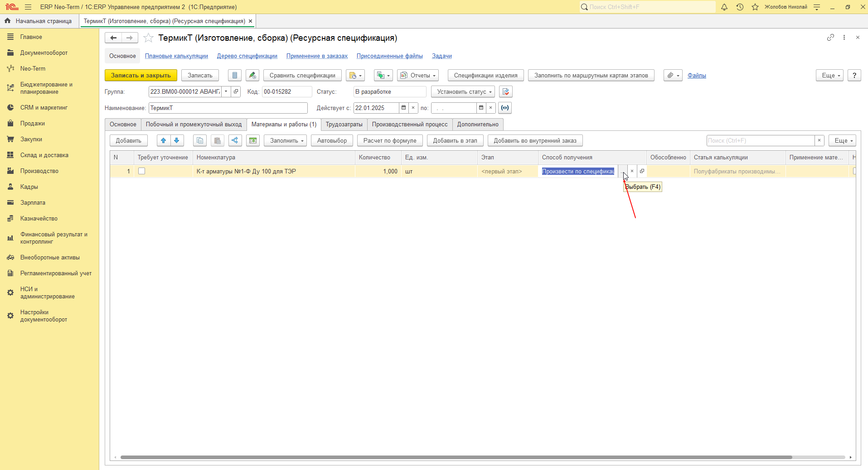Open the Заполнить dropdown menu
The image size is (868, 470).
click(x=286, y=141)
